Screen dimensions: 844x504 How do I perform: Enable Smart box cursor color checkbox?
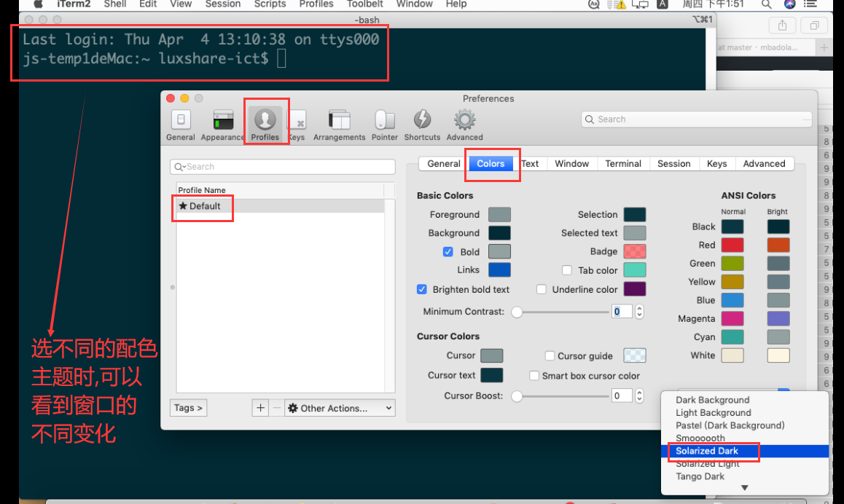click(x=534, y=375)
